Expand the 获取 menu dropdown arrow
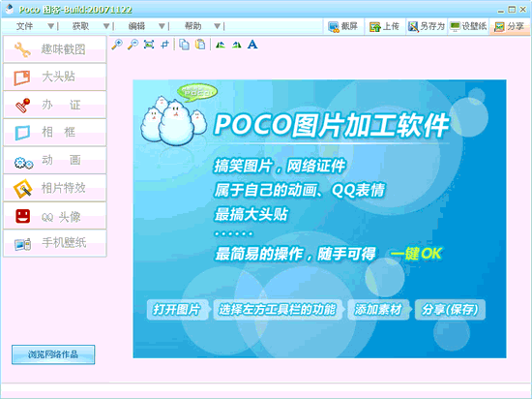532x399 pixels. [x=106, y=26]
